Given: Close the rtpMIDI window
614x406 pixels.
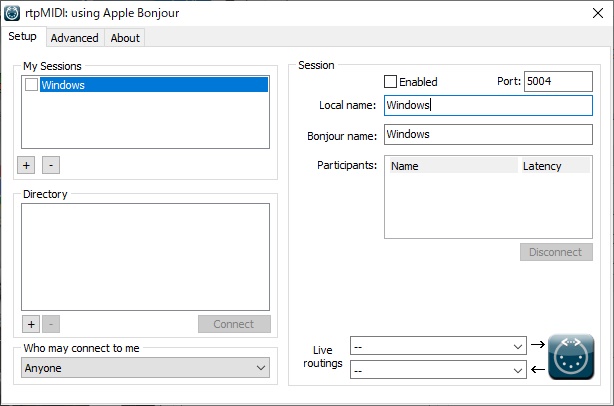Looking at the screenshot, I should coord(598,13).
